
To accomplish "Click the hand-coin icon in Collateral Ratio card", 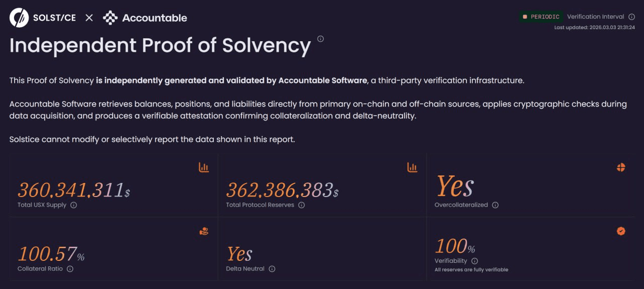I will (x=204, y=231).
